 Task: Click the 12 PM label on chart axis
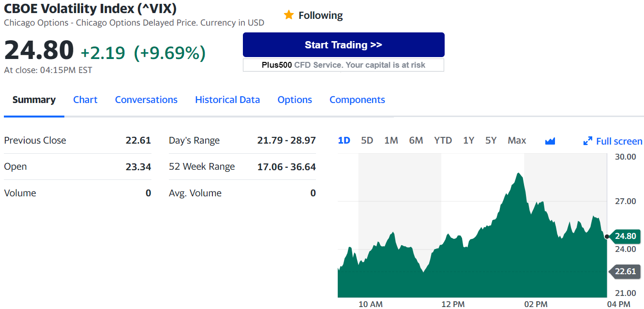click(453, 304)
